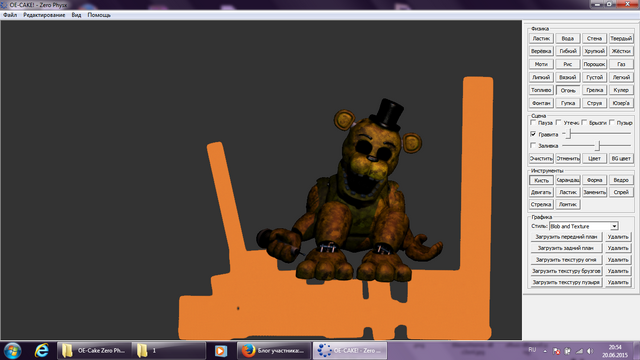Open the Windows Start orb
The height and width of the screenshot is (360, 640).
12,351
